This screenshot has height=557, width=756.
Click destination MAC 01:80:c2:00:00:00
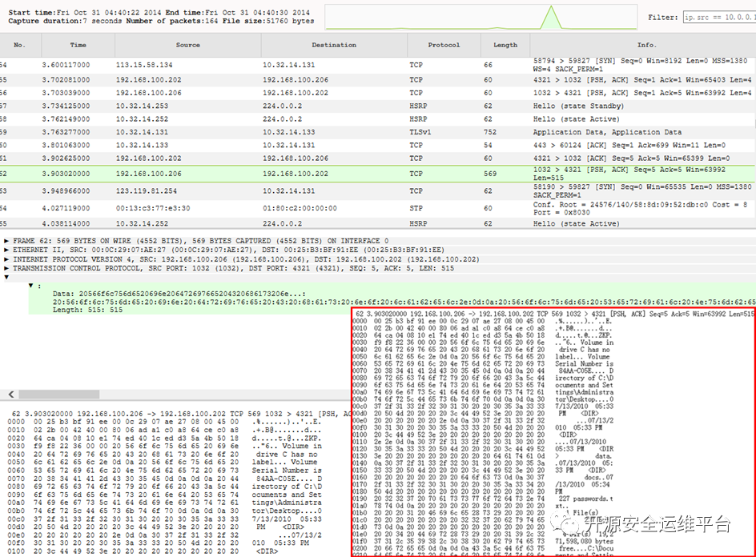click(x=300, y=208)
